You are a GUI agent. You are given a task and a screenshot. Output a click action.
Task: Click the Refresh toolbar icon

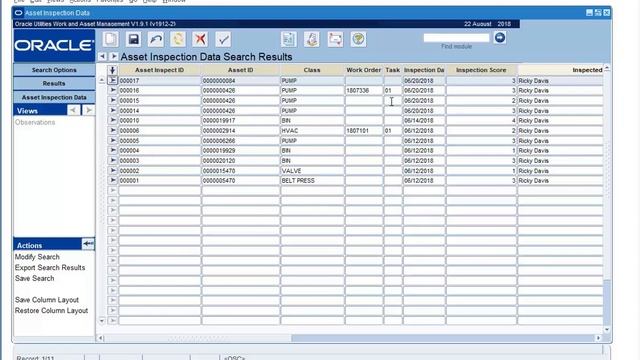(178, 39)
